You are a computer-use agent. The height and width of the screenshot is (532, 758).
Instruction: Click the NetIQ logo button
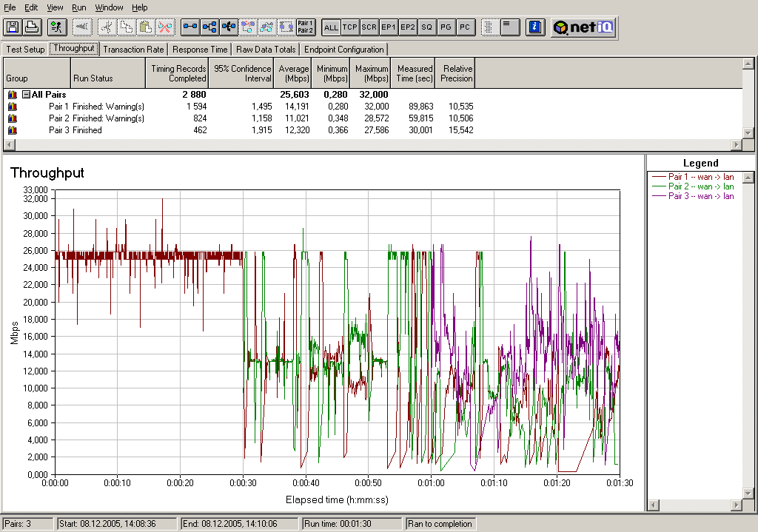coord(584,27)
